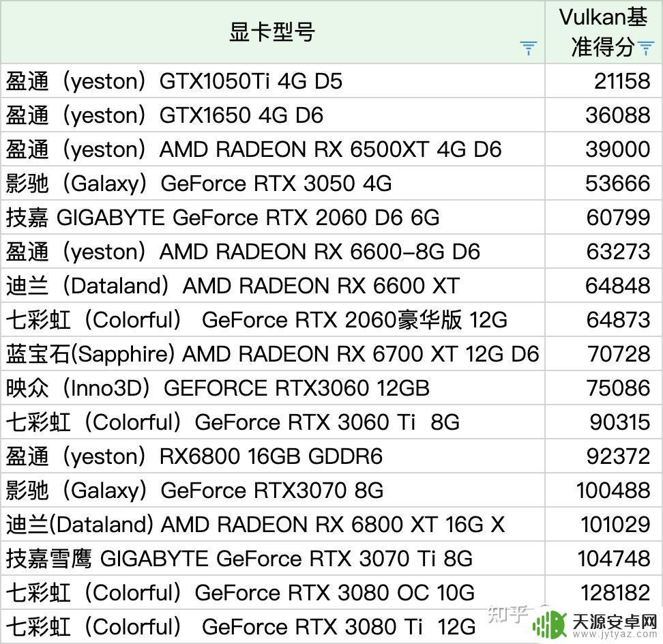
Task: Open filter on Vulkan基准得分 column header
Action: click(646, 48)
